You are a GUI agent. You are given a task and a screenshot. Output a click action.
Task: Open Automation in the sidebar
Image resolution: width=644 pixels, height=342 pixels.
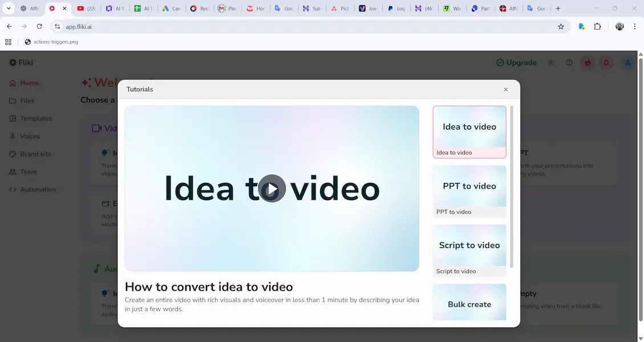[38, 189]
